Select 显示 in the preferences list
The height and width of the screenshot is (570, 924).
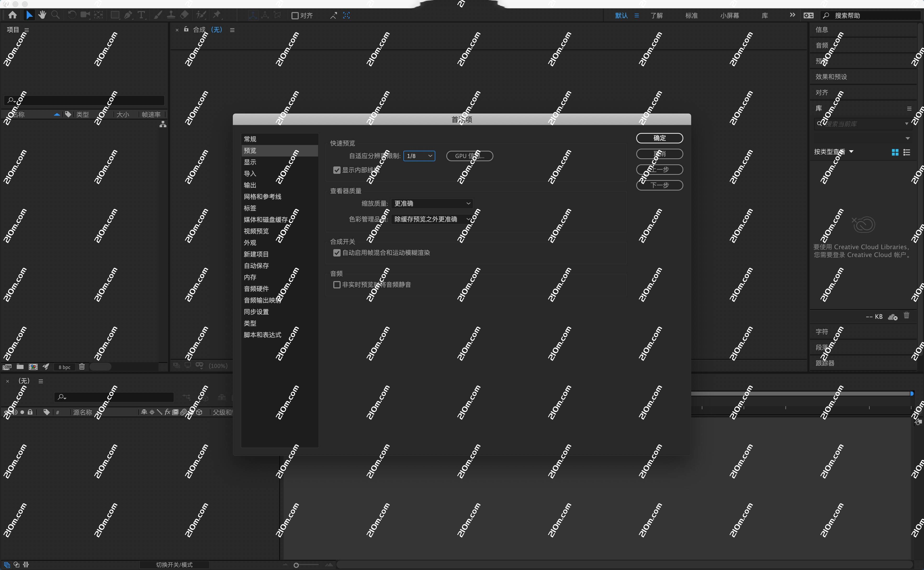280,162
